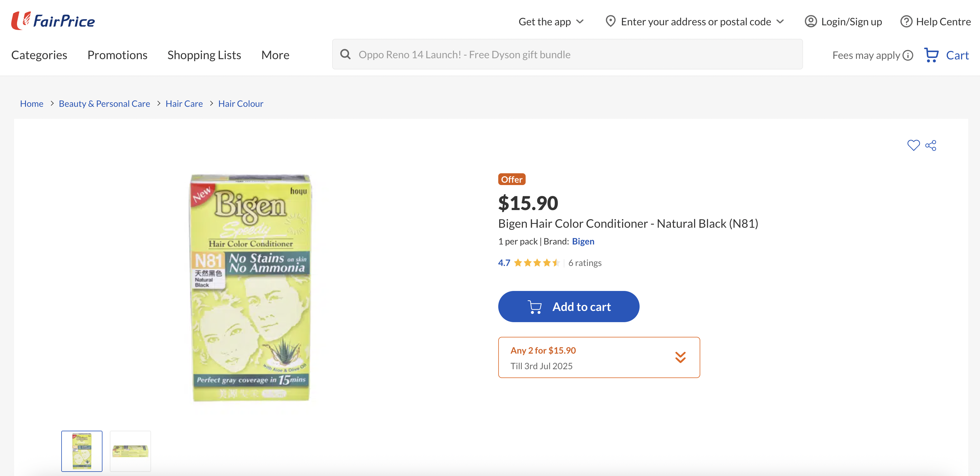Open the Categories menu
980x476 pixels.
click(x=39, y=55)
